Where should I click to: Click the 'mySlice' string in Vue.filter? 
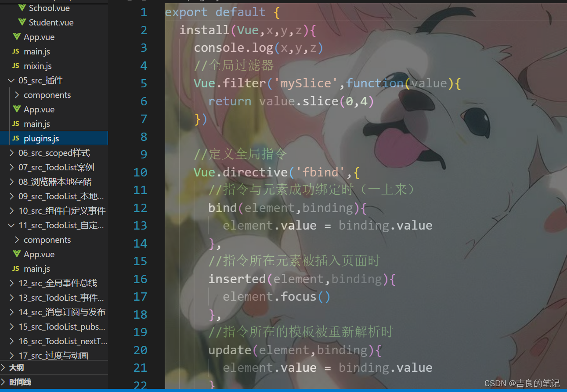[x=306, y=83]
